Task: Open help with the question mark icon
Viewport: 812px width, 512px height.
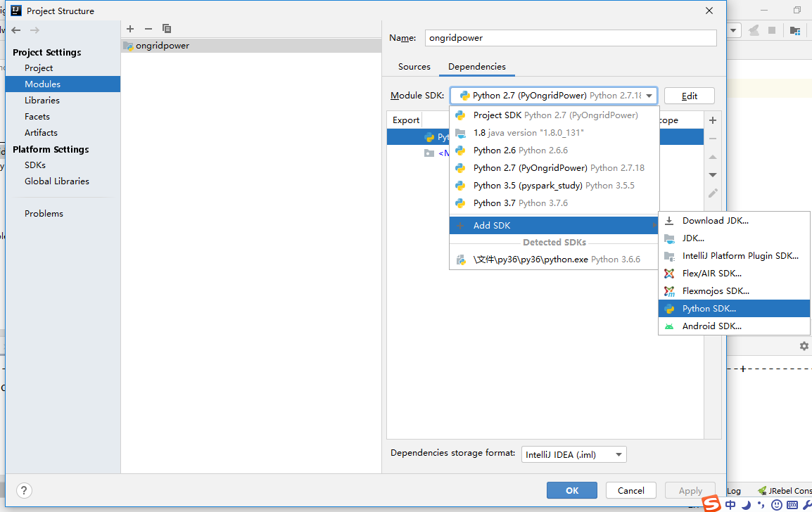Action: (24, 490)
